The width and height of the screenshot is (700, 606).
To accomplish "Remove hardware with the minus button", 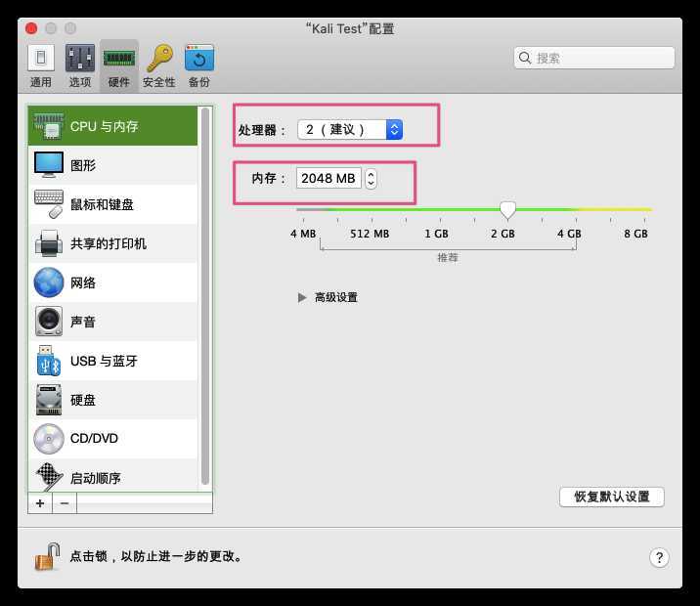I will (65, 503).
